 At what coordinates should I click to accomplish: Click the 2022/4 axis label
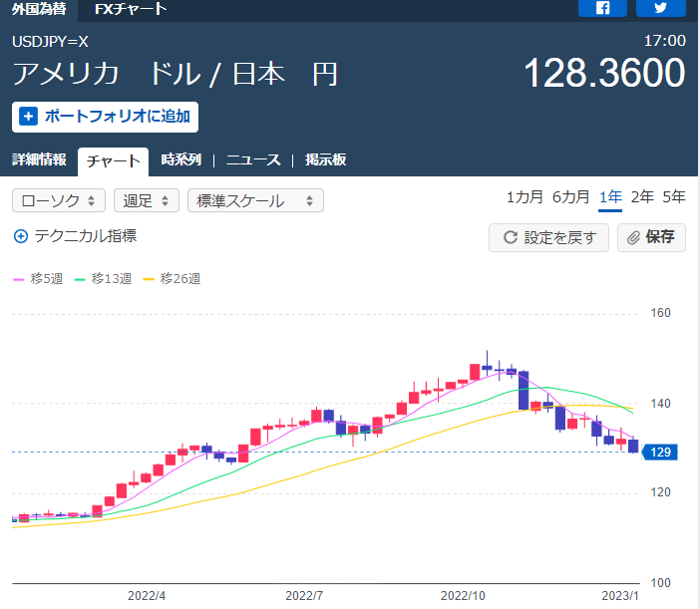147,596
